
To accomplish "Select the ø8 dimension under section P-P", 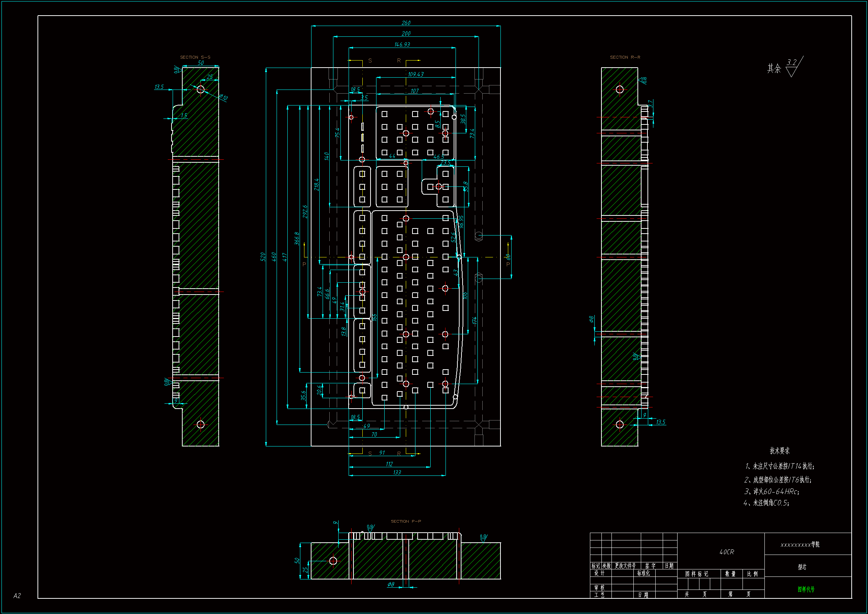I will click(x=391, y=585).
